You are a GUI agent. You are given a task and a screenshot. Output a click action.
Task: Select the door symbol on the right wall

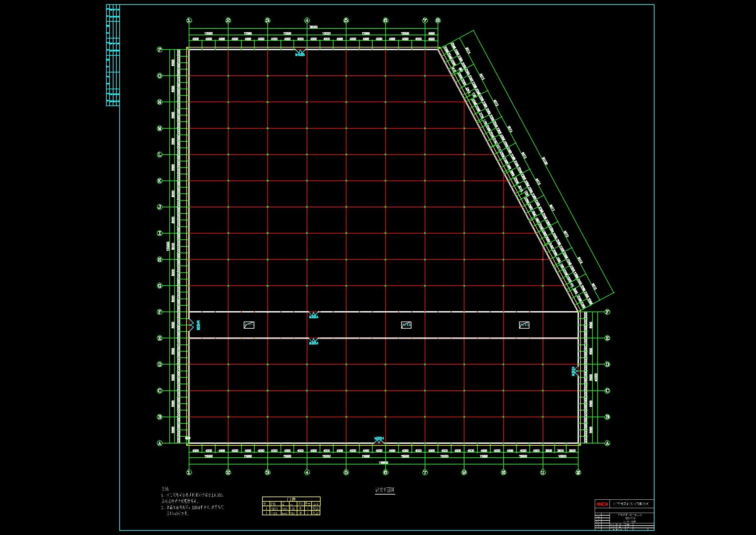(x=575, y=371)
